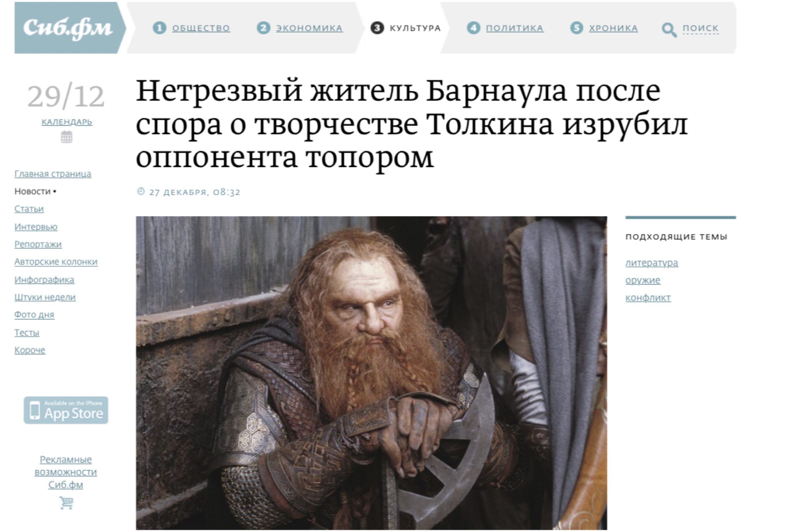Open the Авторские колонки page

coord(56,262)
